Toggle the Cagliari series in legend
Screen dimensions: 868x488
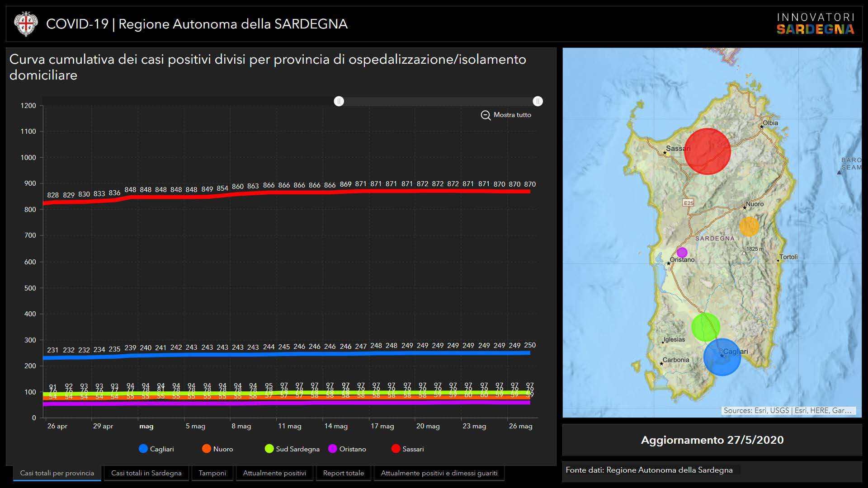click(x=156, y=449)
